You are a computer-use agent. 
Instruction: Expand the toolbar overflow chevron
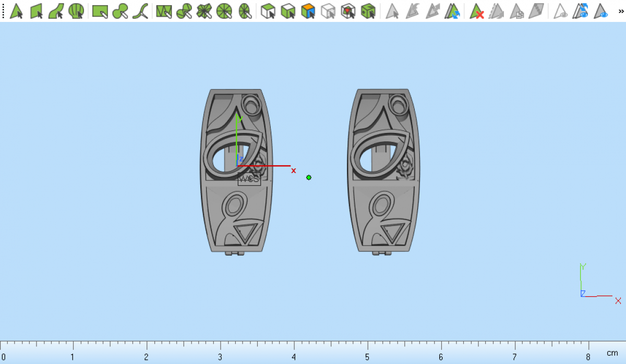(621, 10)
